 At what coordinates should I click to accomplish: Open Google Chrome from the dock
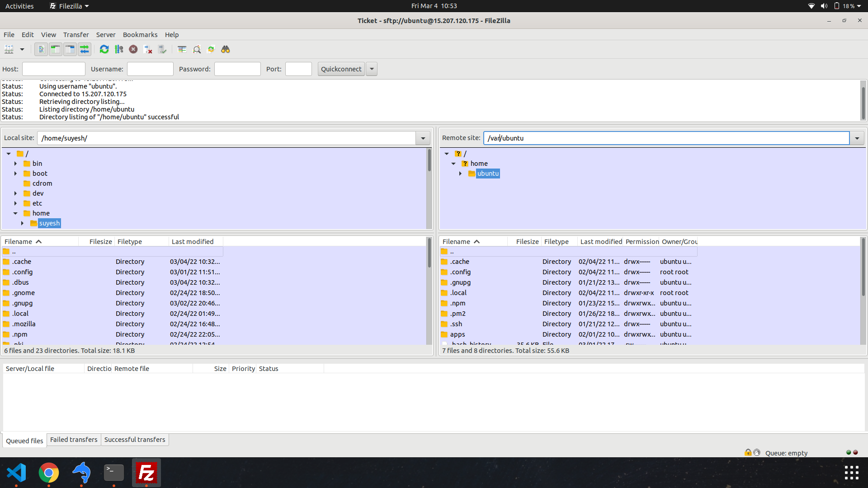pos(49,473)
